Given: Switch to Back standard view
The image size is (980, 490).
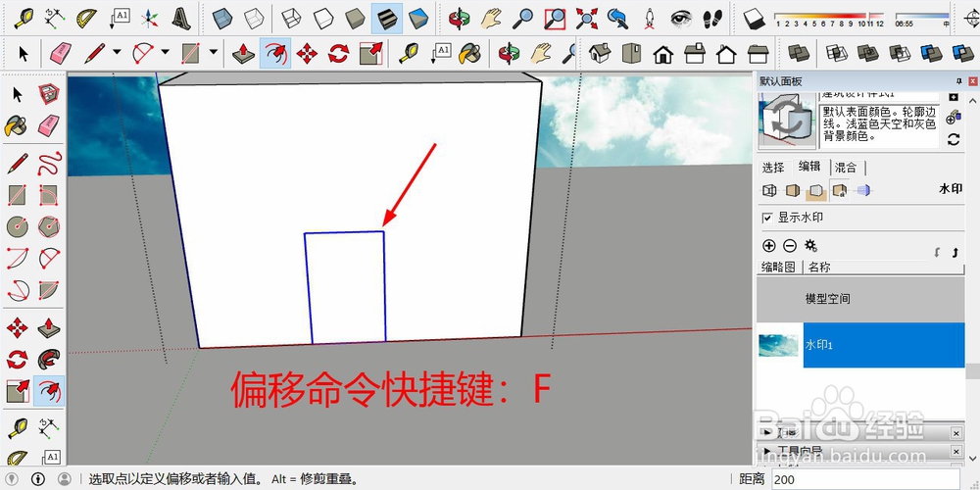Looking at the screenshot, I should [x=726, y=53].
